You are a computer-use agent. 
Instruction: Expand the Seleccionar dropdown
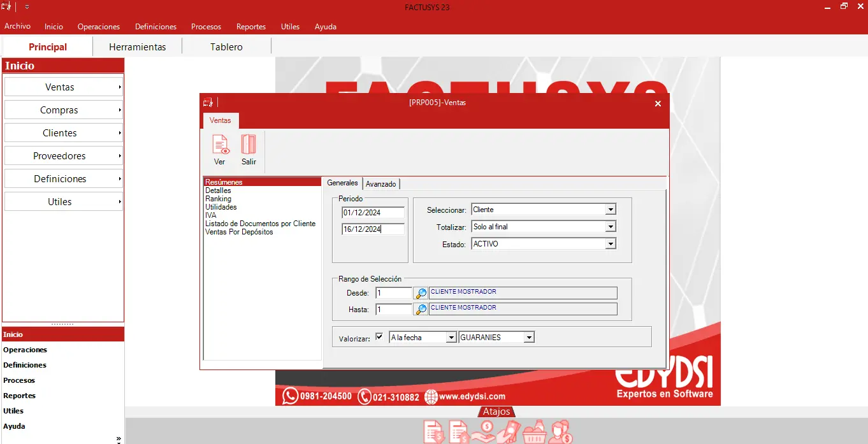[611, 210]
